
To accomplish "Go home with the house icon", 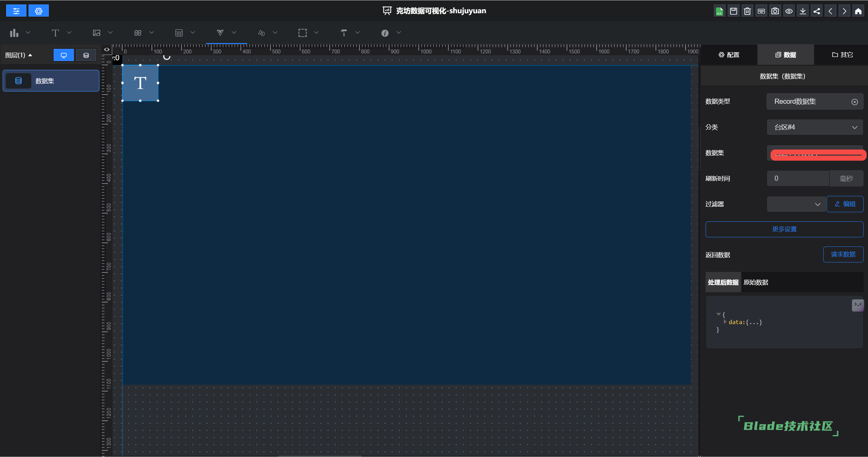I will click(858, 11).
